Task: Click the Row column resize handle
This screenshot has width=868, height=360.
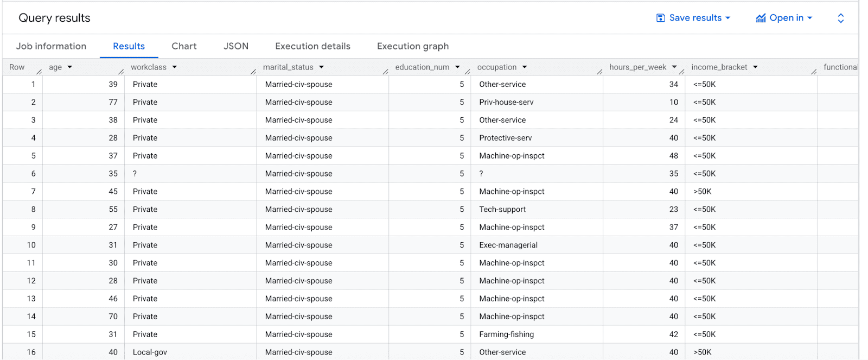Action: coord(39,71)
